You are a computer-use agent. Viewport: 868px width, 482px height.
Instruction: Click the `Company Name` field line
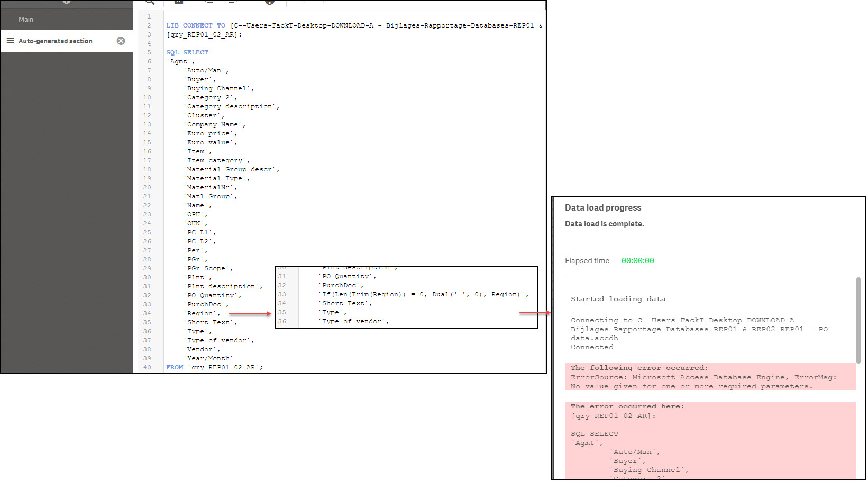tap(215, 124)
